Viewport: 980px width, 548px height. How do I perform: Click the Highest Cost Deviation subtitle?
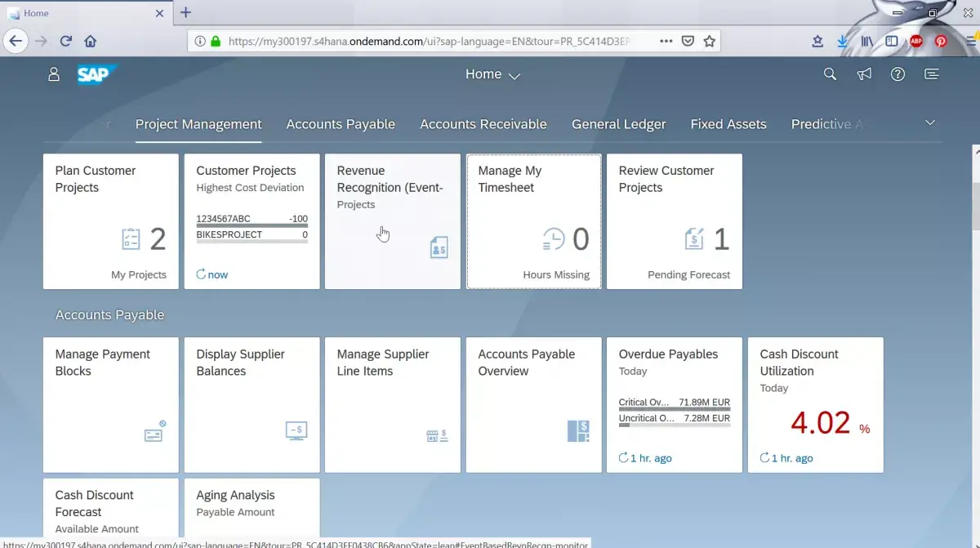click(250, 188)
